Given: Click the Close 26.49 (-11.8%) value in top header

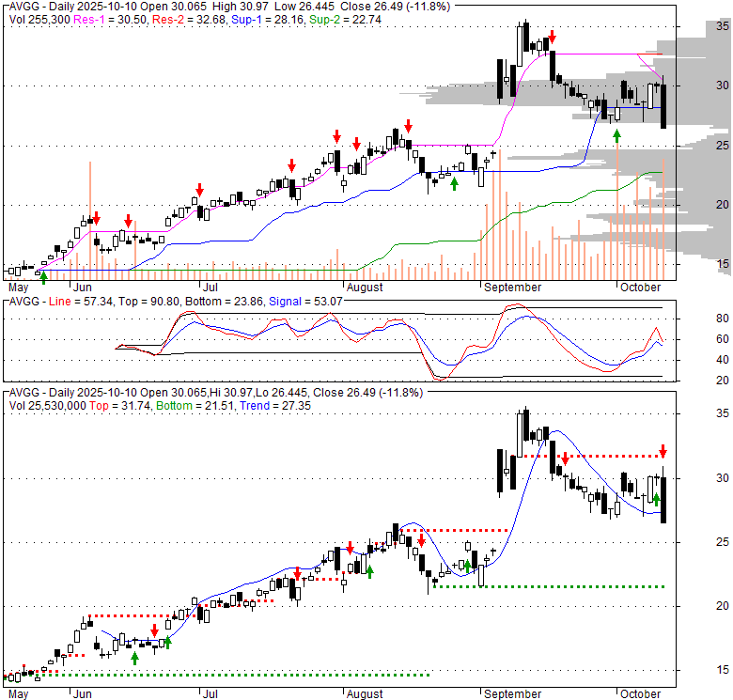Looking at the screenshot, I should pos(396,7).
